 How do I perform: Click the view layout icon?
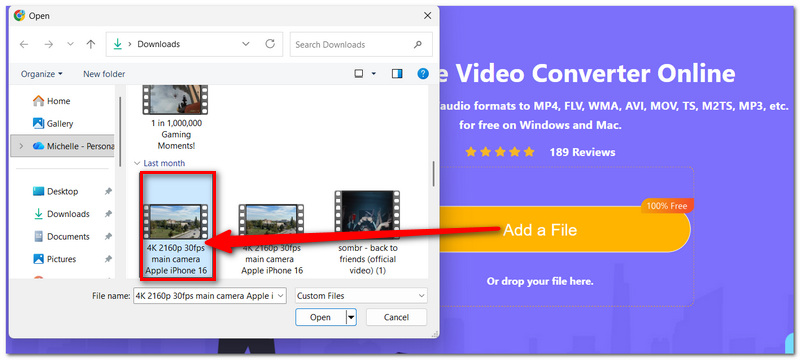click(x=359, y=74)
